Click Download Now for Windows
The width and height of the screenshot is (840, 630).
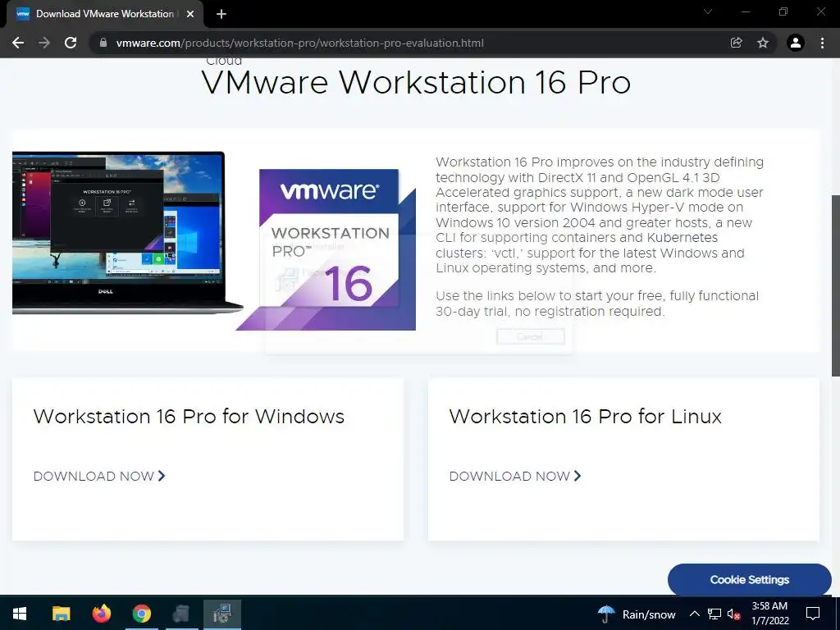coord(99,477)
